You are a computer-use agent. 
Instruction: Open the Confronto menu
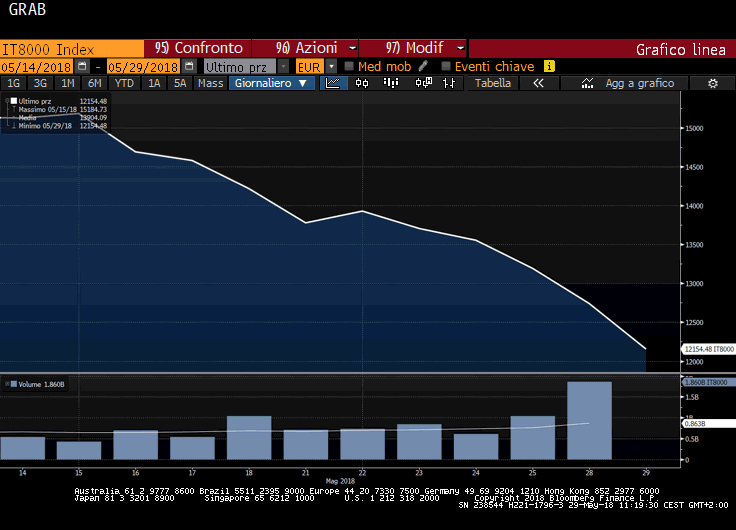point(199,48)
